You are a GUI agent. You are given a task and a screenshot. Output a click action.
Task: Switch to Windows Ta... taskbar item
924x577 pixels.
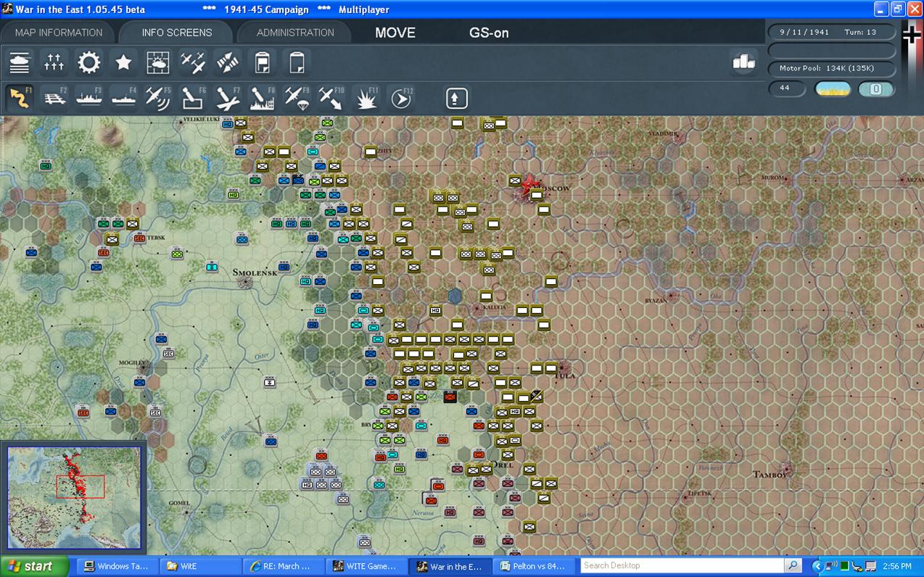(117, 566)
